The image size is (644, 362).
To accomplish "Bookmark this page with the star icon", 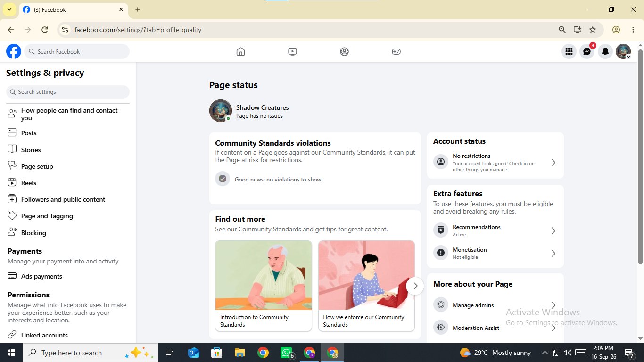I will pyautogui.click(x=593, y=30).
